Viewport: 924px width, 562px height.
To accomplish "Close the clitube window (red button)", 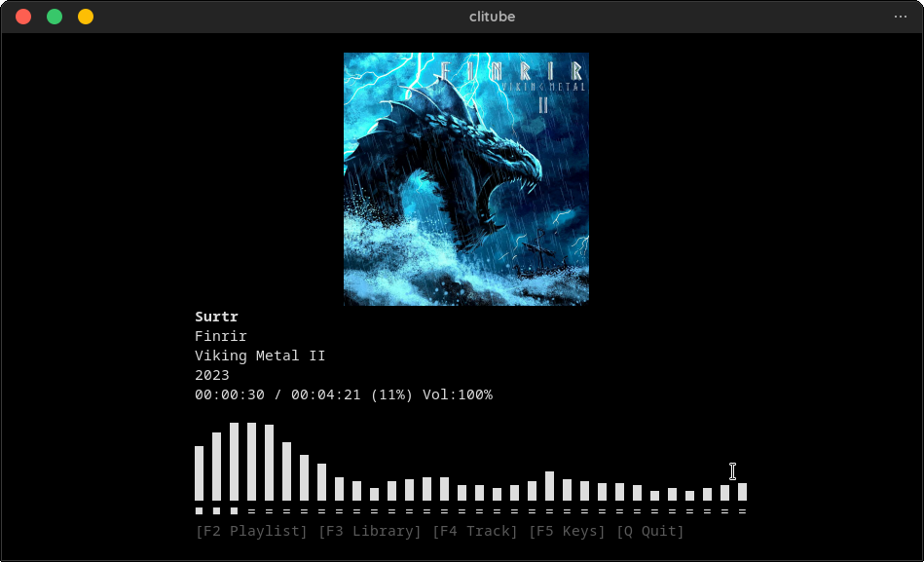I will (x=23, y=17).
